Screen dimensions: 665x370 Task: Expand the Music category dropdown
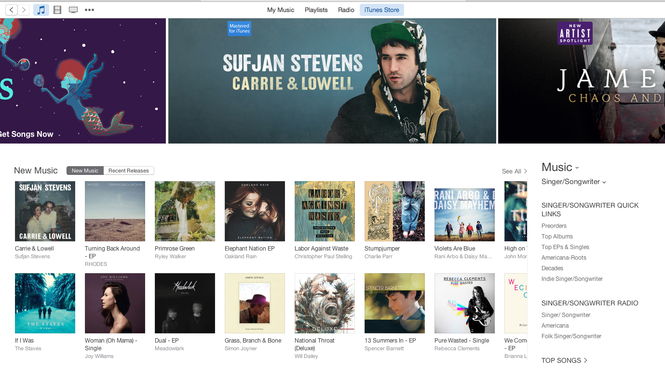[x=560, y=167]
